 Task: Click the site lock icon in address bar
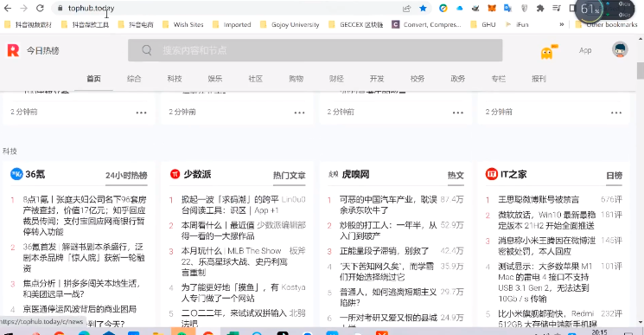pyautogui.click(x=60, y=8)
